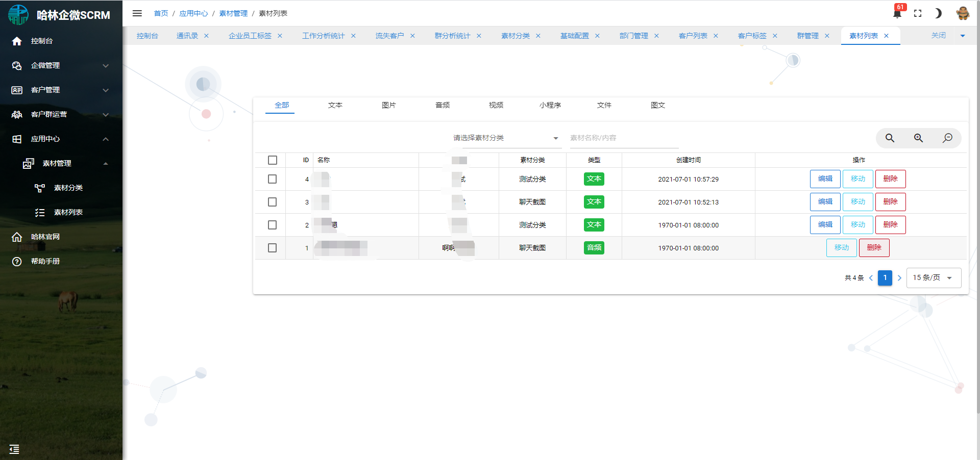Click the 首页 breadcrumb link
This screenshot has width=980, height=460.
pos(161,13)
